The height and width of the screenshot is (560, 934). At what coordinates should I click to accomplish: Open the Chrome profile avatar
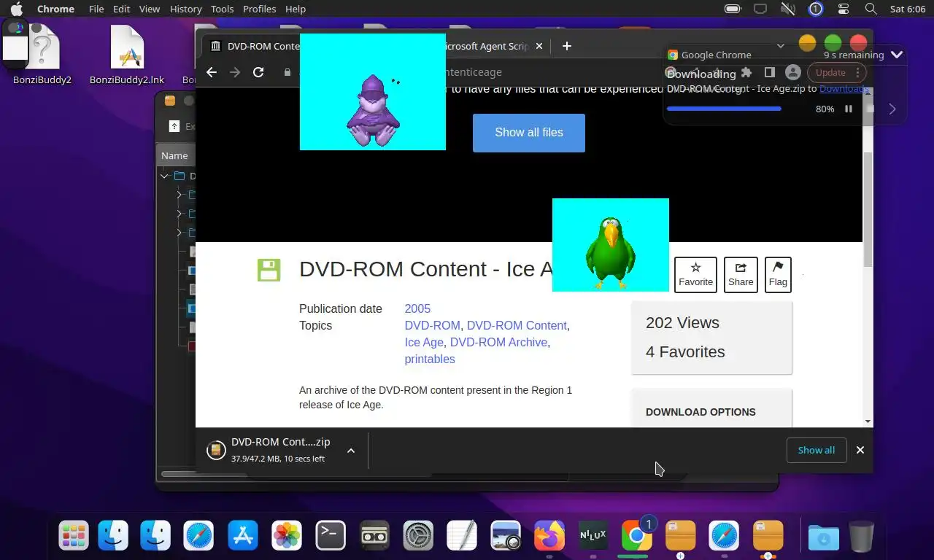point(792,72)
